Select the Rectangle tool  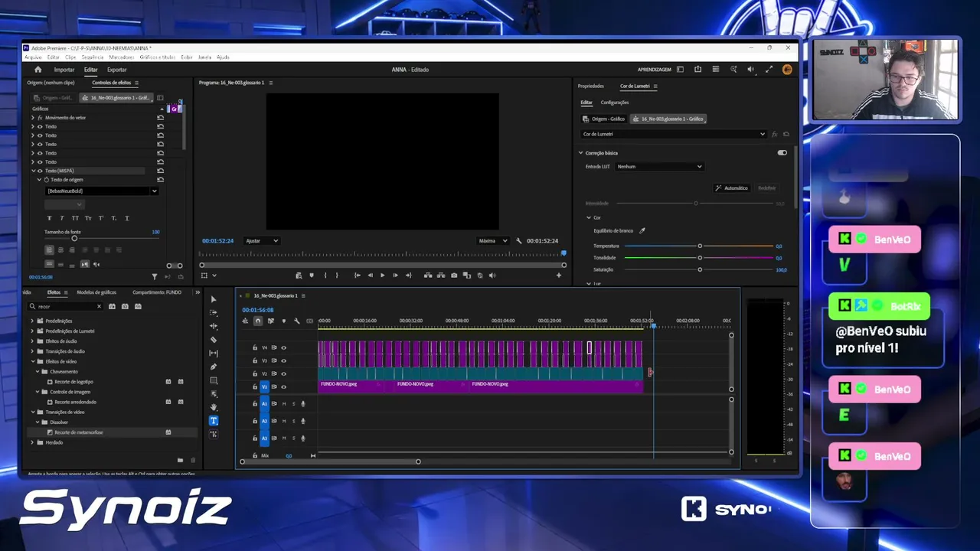coord(214,380)
